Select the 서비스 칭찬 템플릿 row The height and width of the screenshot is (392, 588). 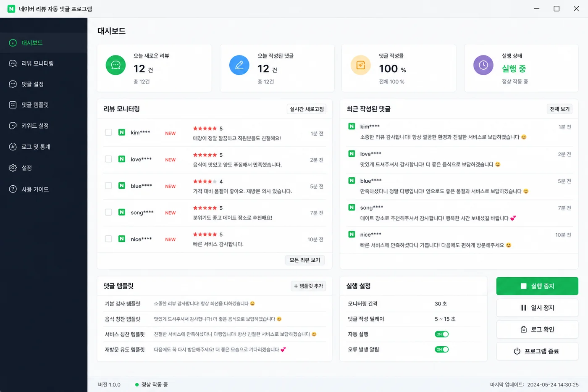click(x=215, y=334)
